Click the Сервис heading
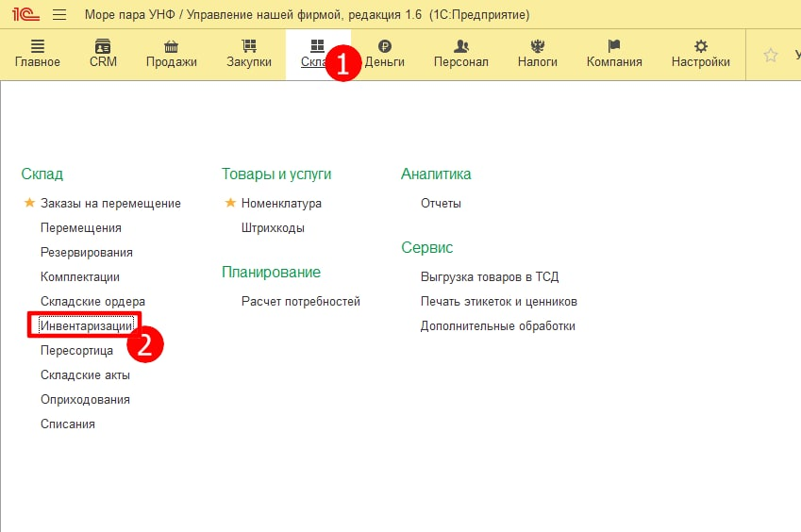The width and height of the screenshot is (801, 532). (427, 248)
